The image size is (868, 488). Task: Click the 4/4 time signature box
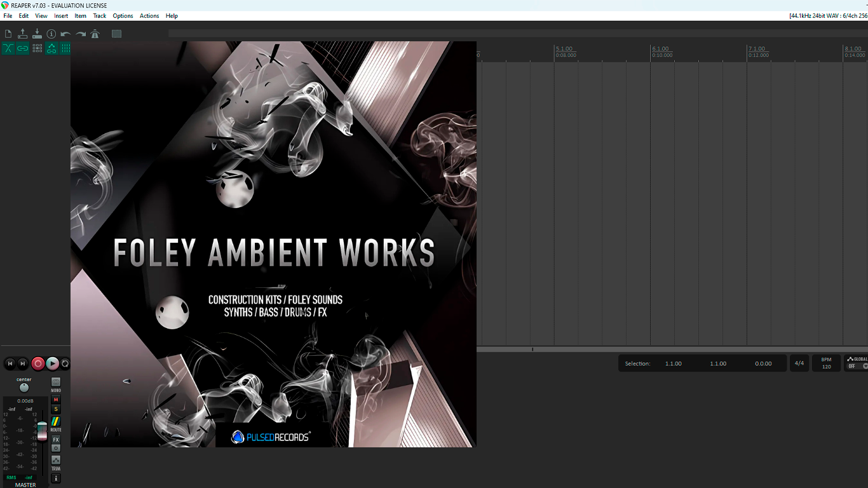pyautogui.click(x=799, y=363)
